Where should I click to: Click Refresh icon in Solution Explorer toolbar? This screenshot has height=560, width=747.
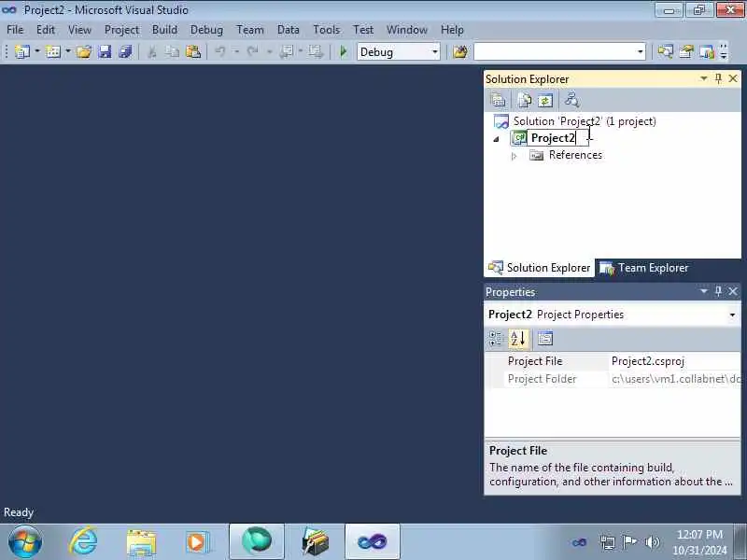545,100
